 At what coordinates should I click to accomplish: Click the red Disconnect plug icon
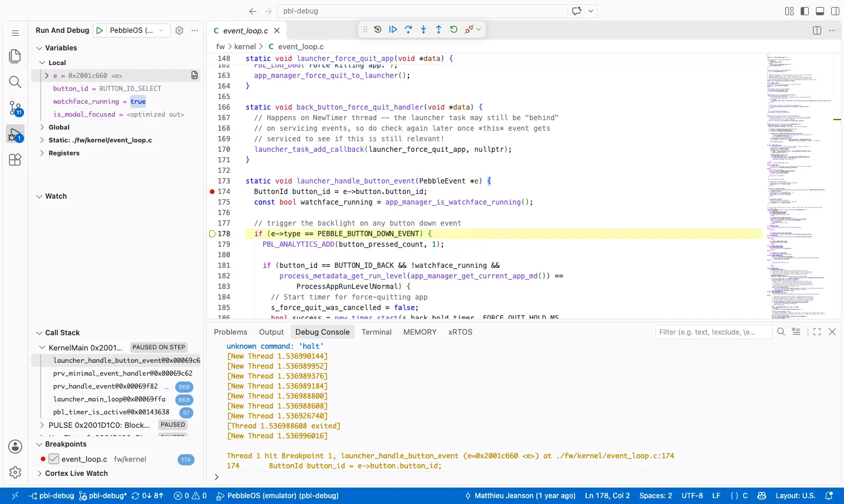(469, 29)
